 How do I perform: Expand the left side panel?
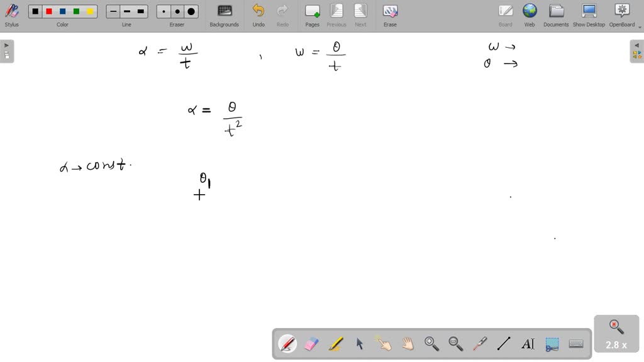click(7, 51)
